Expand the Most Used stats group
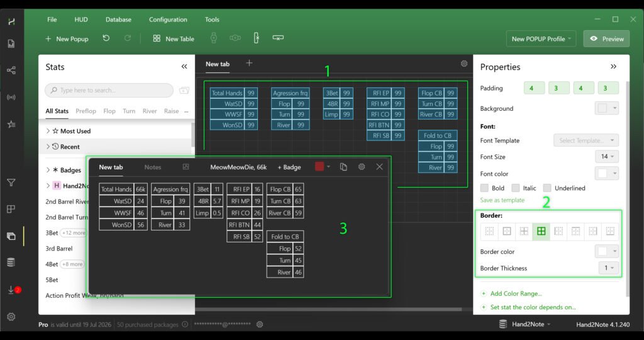Image resolution: width=644 pixels, height=340 pixels. (x=48, y=131)
